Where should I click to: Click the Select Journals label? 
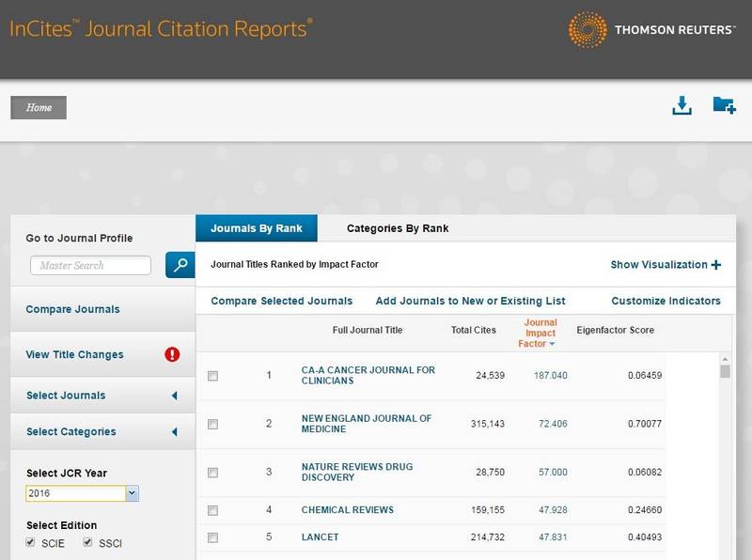[66, 396]
